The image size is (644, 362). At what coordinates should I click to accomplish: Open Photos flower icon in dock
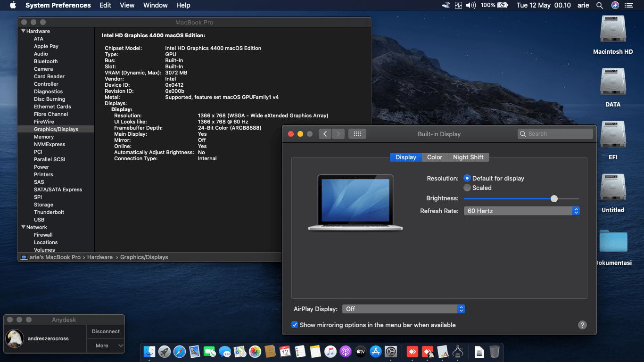[x=255, y=352]
